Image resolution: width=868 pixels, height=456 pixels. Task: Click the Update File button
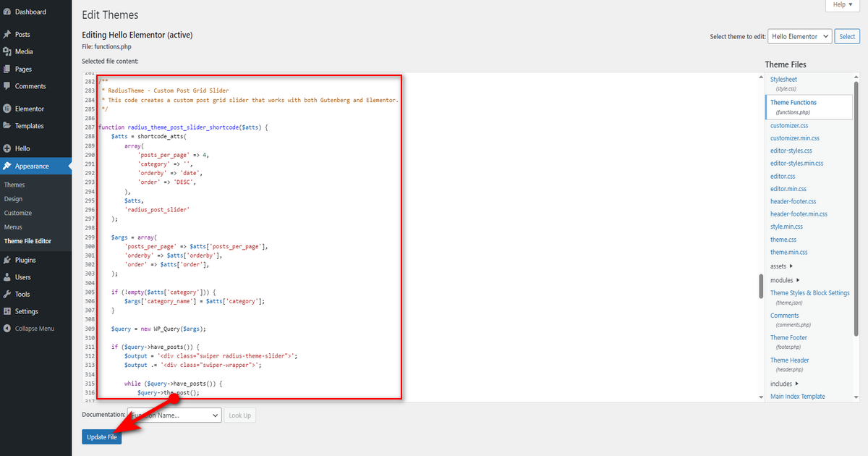[101, 437]
